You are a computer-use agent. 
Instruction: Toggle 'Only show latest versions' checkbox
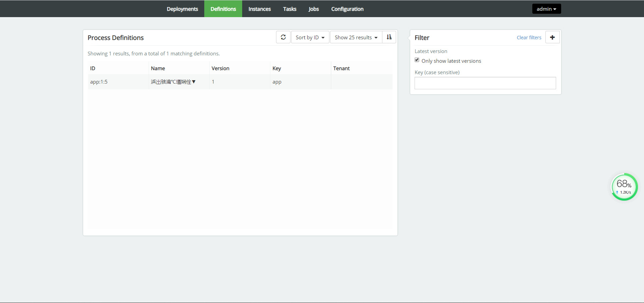pos(417,60)
